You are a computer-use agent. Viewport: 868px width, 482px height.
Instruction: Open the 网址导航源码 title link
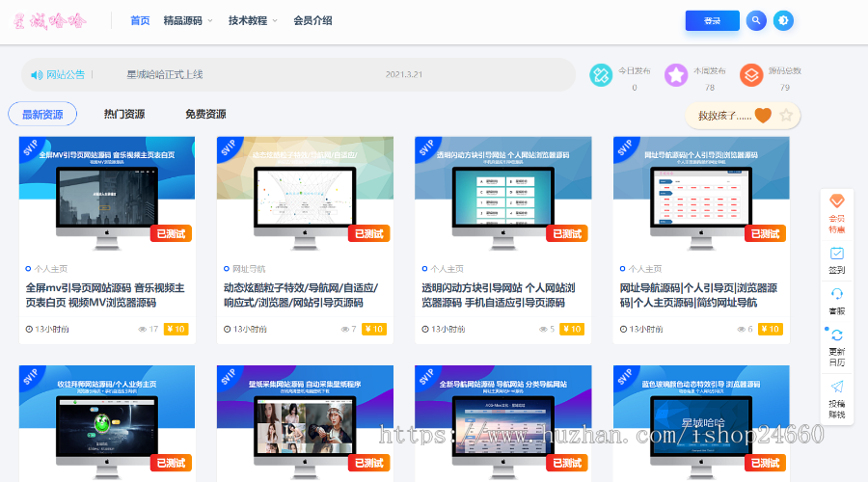click(x=698, y=295)
